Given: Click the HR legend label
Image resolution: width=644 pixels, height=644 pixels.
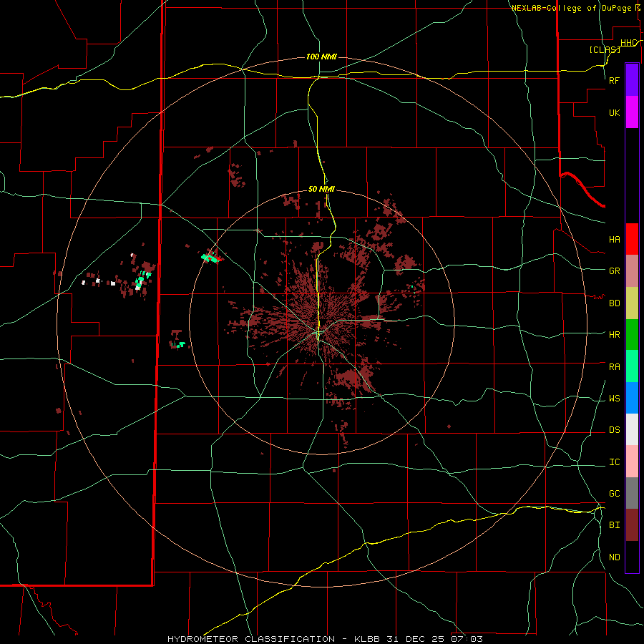Looking at the screenshot, I should pos(614,335).
